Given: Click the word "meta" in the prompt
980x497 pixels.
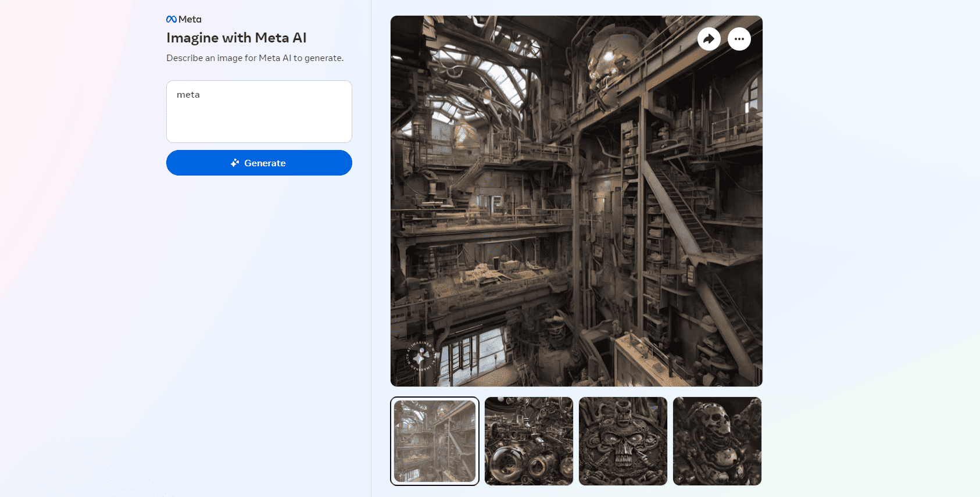Looking at the screenshot, I should (x=188, y=95).
